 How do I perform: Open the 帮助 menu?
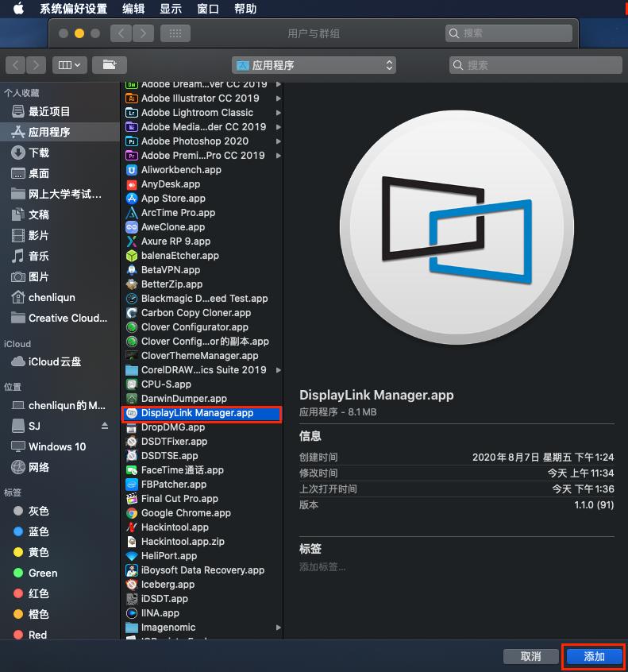click(245, 9)
